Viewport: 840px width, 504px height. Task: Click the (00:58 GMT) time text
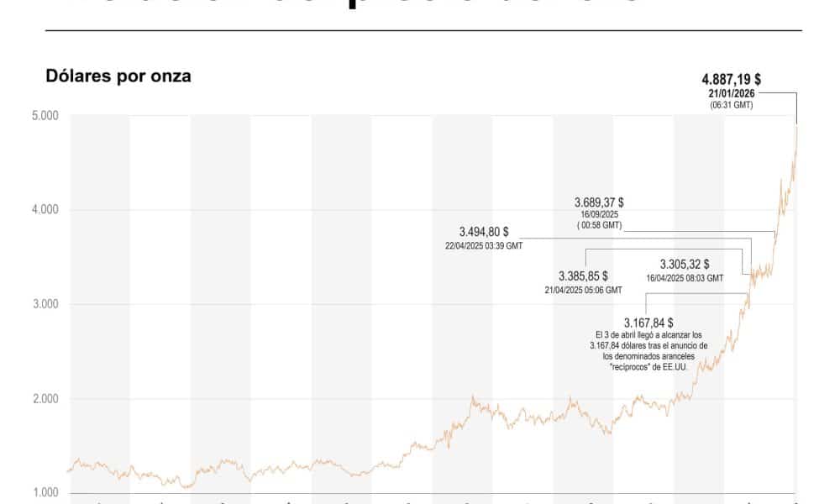click(x=599, y=226)
